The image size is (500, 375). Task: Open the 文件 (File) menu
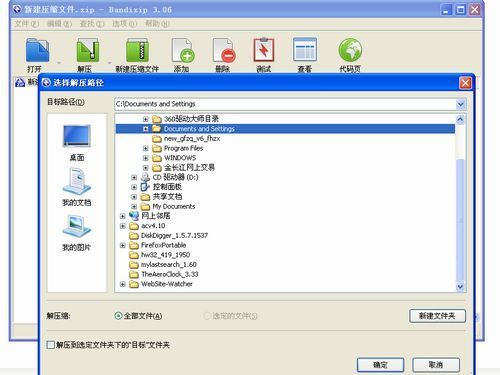[26, 24]
